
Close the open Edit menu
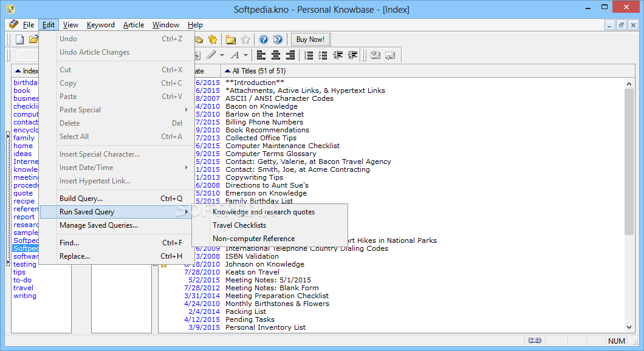(x=49, y=25)
